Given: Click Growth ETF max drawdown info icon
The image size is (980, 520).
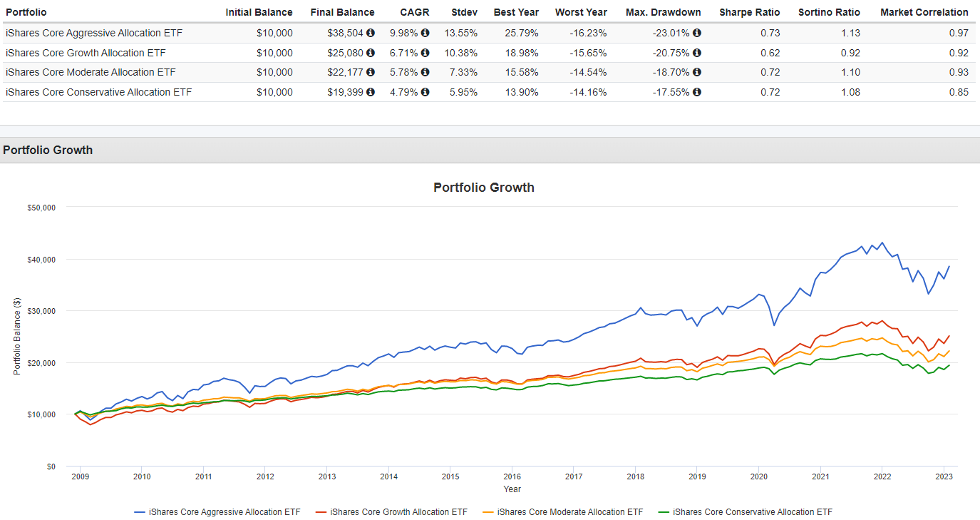Looking at the screenshot, I should point(696,52).
